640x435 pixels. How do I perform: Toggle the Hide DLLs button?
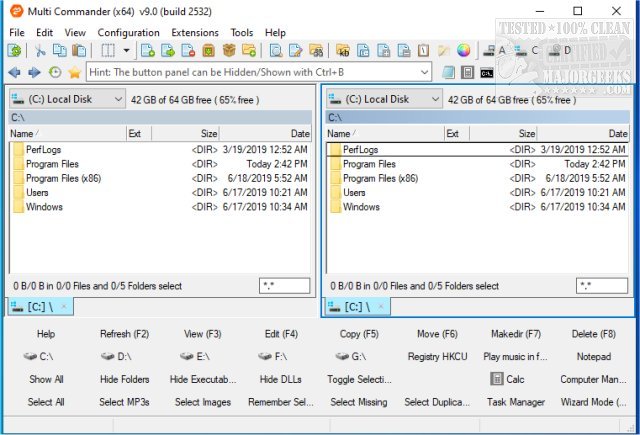click(x=281, y=380)
